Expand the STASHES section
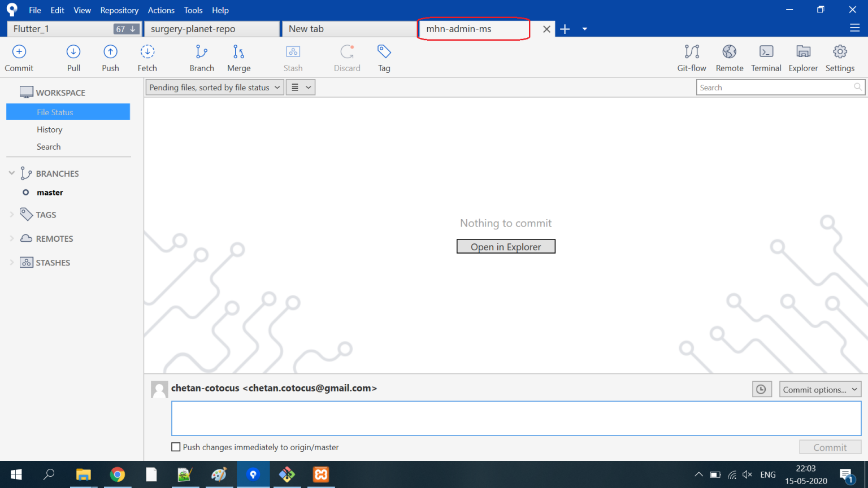Image resolution: width=868 pixels, height=488 pixels. pyautogui.click(x=12, y=262)
